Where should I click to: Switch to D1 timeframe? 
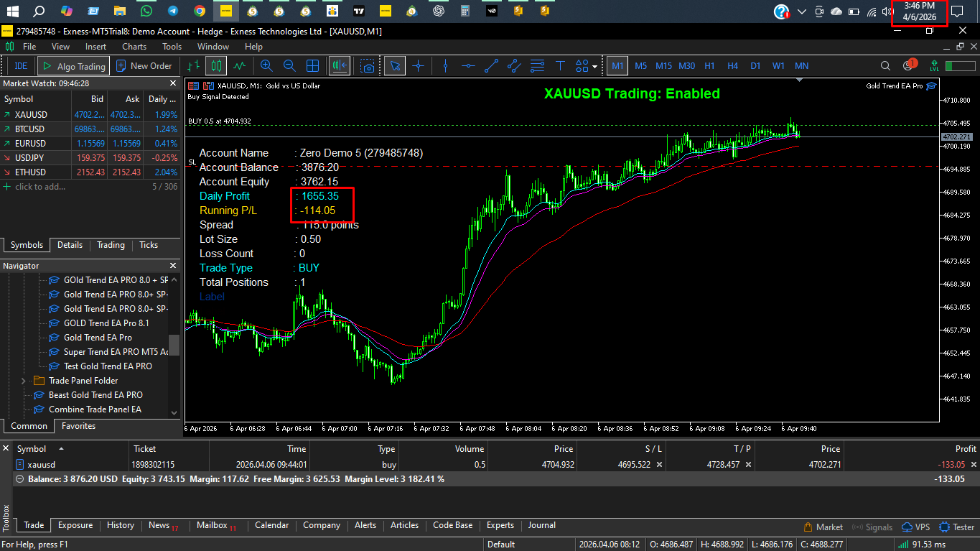(x=755, y=66)
